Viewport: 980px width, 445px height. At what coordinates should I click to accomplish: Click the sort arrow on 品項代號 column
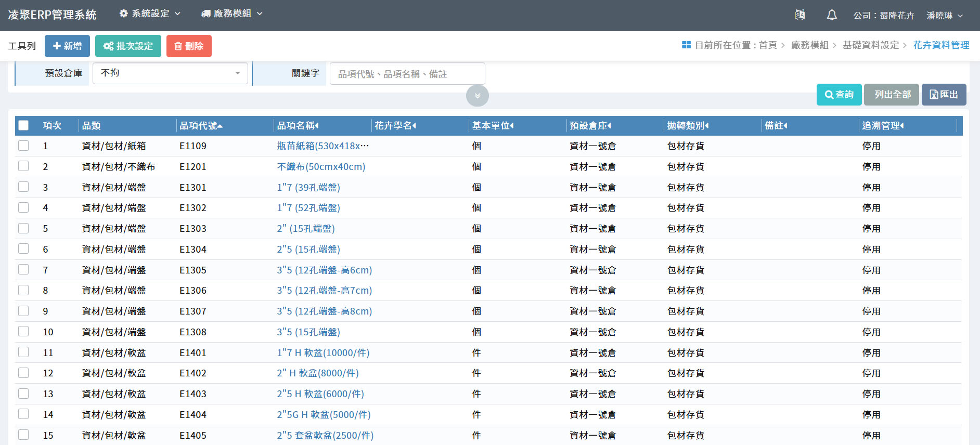(221, 126)
